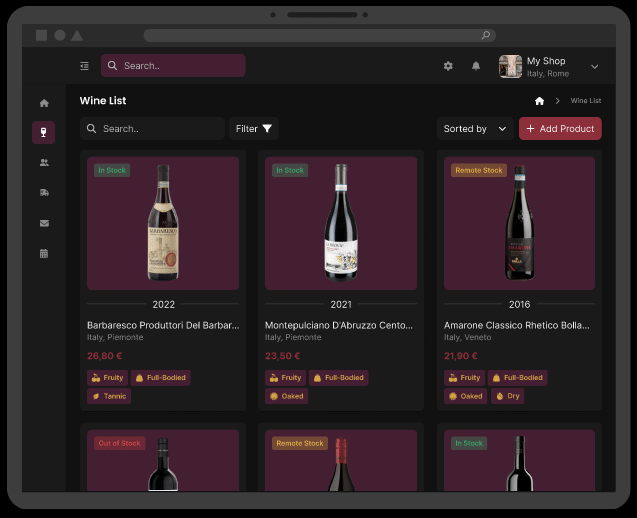Screen dimensions: 637x518
Task: Focus the top maroon Search field
Action: pos(173,66)
